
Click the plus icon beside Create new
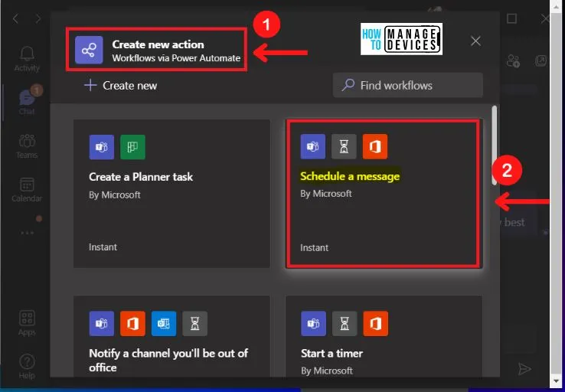click(x=90, y=86)
